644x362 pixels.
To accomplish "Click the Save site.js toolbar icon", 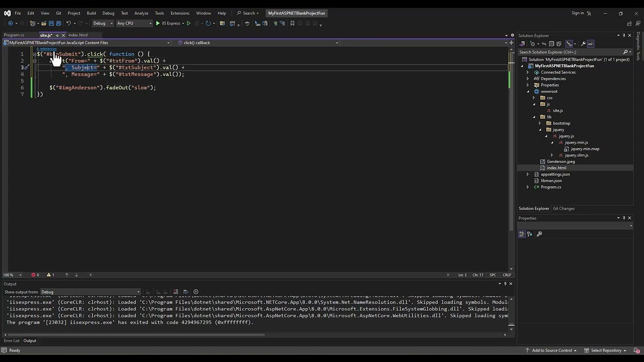I will [x=51, y=23].
